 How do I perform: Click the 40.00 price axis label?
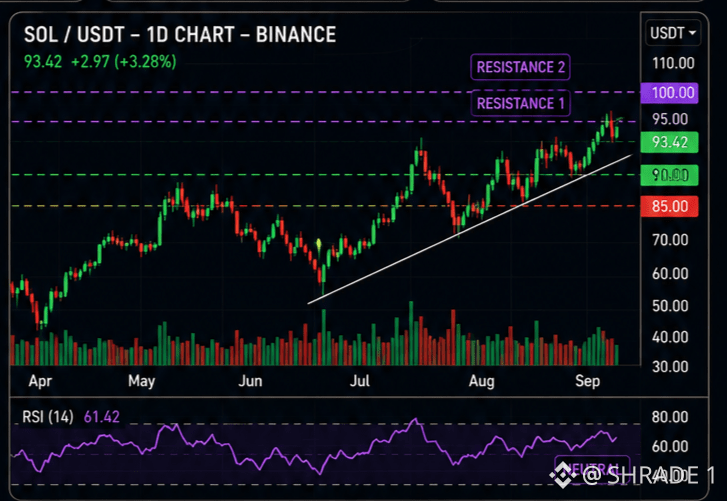(x=670, y=337)
